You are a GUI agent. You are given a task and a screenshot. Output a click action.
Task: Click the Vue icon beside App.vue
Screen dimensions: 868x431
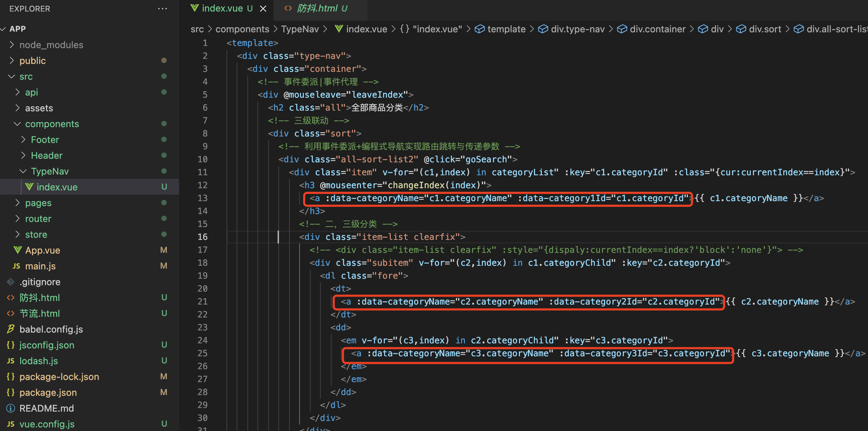(18, 250)
